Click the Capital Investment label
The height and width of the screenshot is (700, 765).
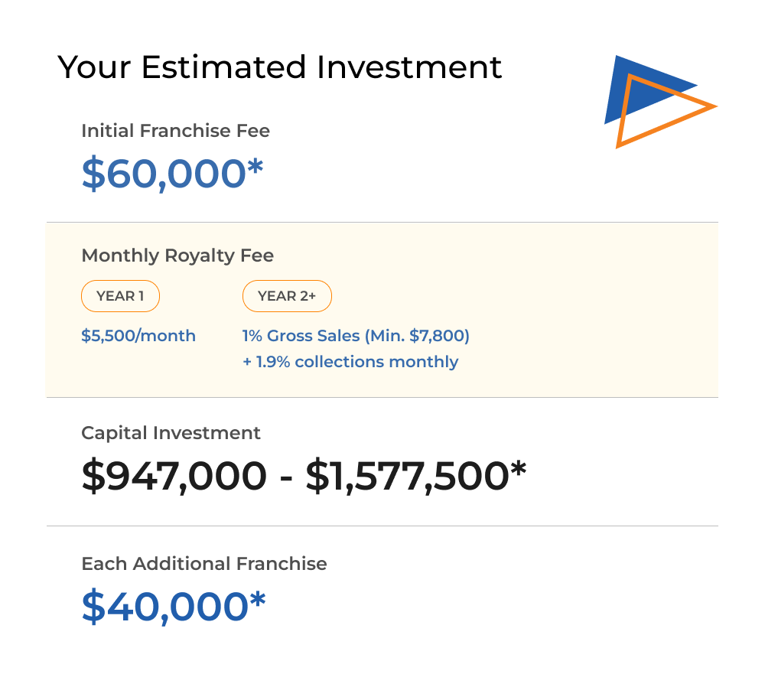(x=171, y=433)
